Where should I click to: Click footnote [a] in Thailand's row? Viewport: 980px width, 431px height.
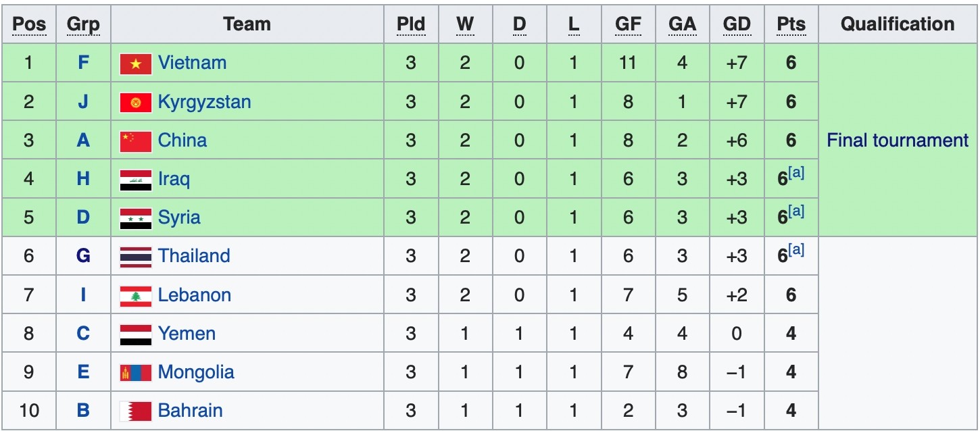click(797, 250)
